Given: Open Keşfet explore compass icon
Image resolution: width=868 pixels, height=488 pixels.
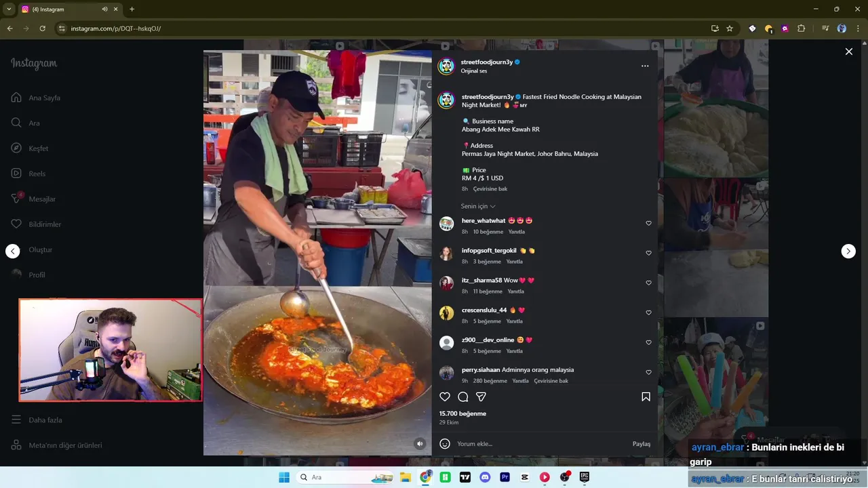Looking at the screenshot, I should point(16,148).
